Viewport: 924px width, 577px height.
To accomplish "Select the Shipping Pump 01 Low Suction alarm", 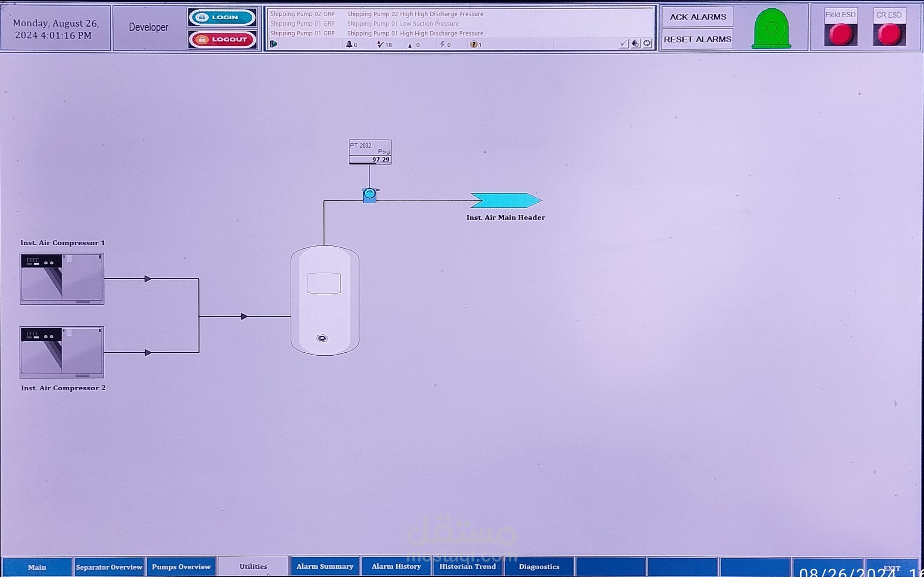I will click(403, 24).
